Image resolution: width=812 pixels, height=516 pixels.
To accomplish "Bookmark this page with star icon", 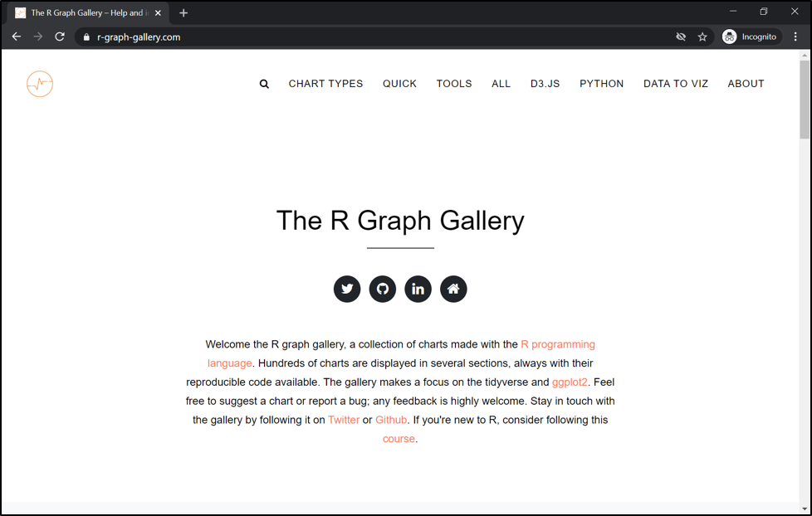I will coord(702,37).
